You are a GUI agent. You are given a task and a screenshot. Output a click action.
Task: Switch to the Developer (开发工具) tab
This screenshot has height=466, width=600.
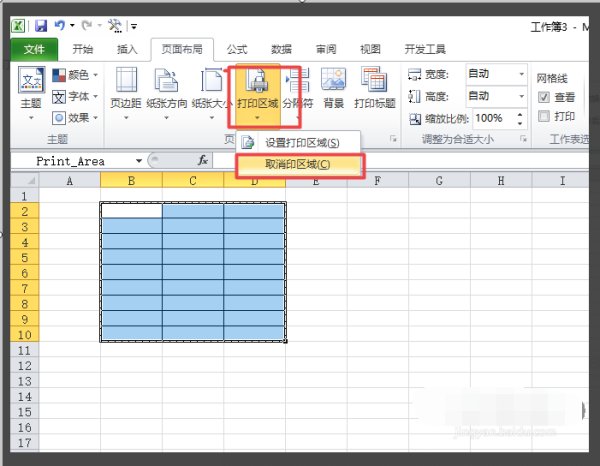[425, 49]
